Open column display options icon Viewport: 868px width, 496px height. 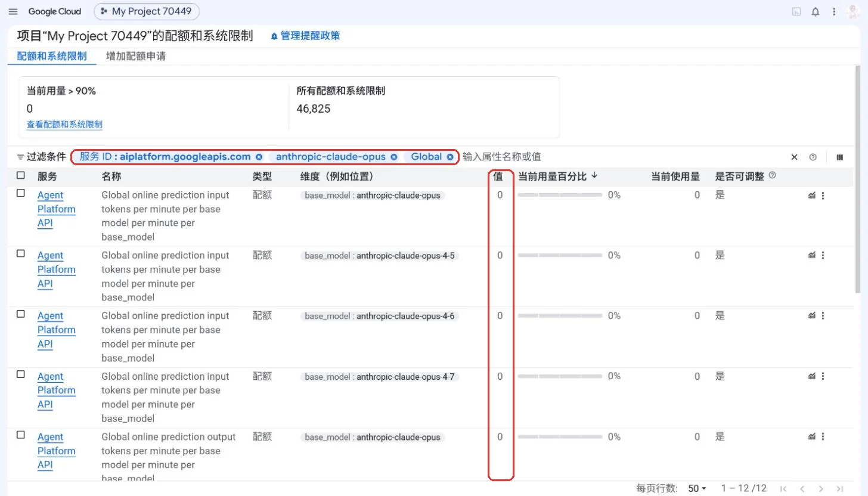839,157
